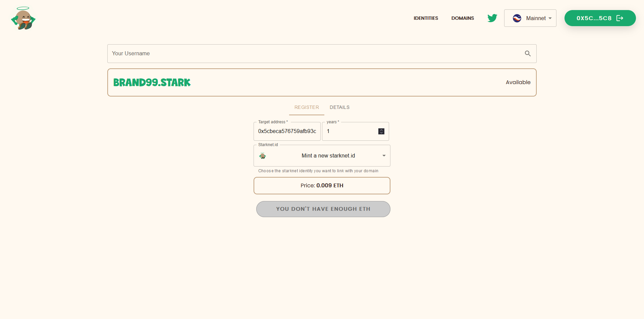Viewport: 644px width, 319px height.
Task: Click the mascot avatar in Starknet.id selector
Action: (263, 156)
